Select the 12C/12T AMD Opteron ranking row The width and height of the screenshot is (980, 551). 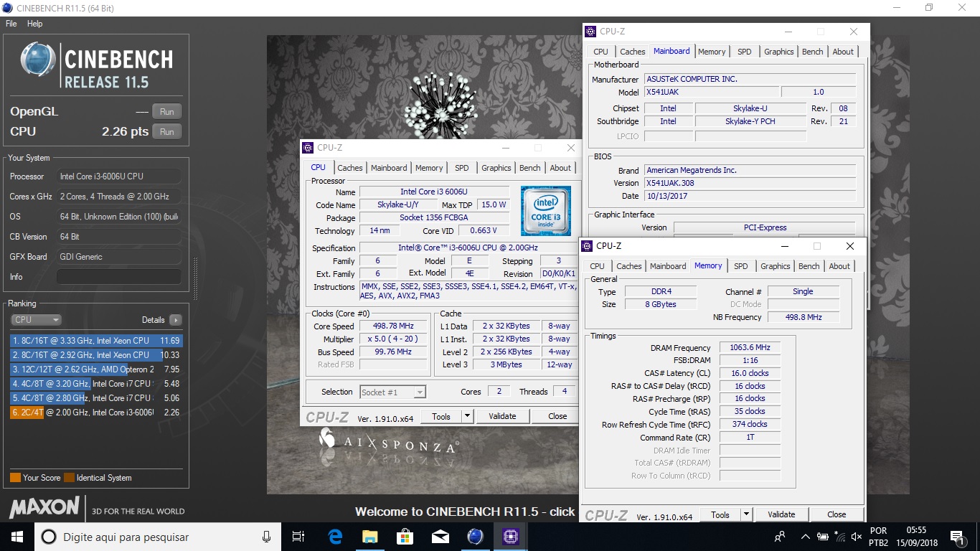point(96,369)
